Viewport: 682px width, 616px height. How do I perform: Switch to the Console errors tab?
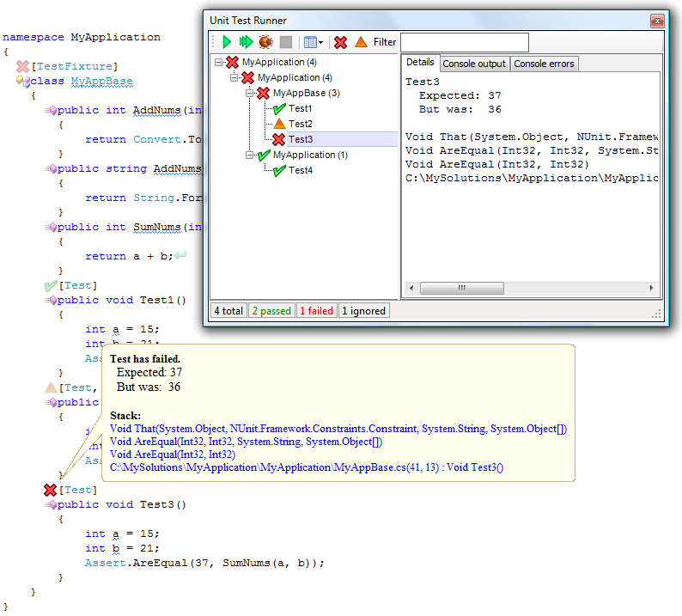point(545,64)
